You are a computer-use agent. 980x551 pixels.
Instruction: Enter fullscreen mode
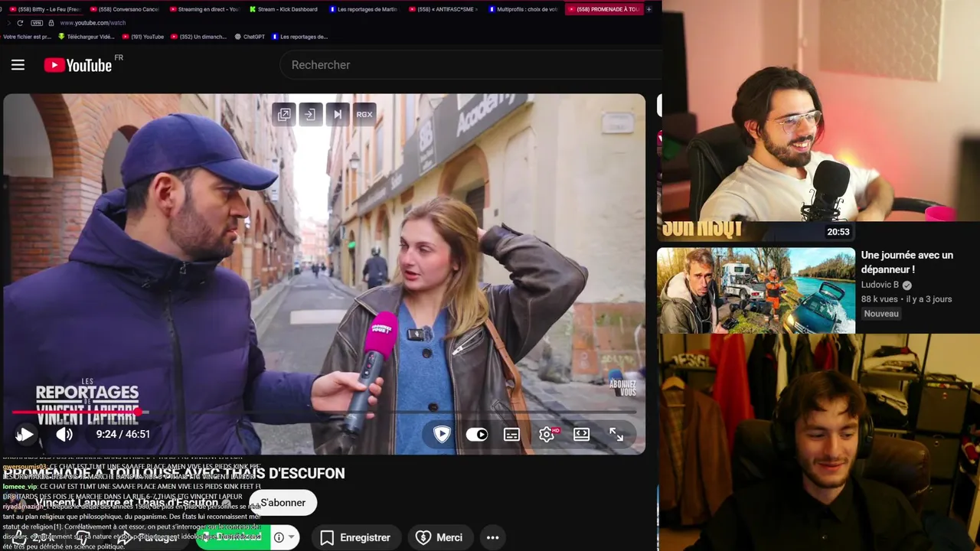click(x=616, y=434)
